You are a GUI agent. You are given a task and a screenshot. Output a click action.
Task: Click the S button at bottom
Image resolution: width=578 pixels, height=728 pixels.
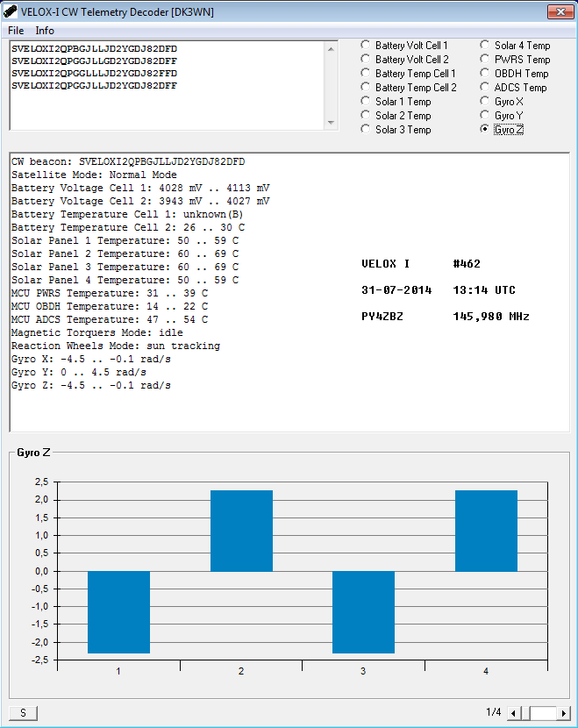23,713
